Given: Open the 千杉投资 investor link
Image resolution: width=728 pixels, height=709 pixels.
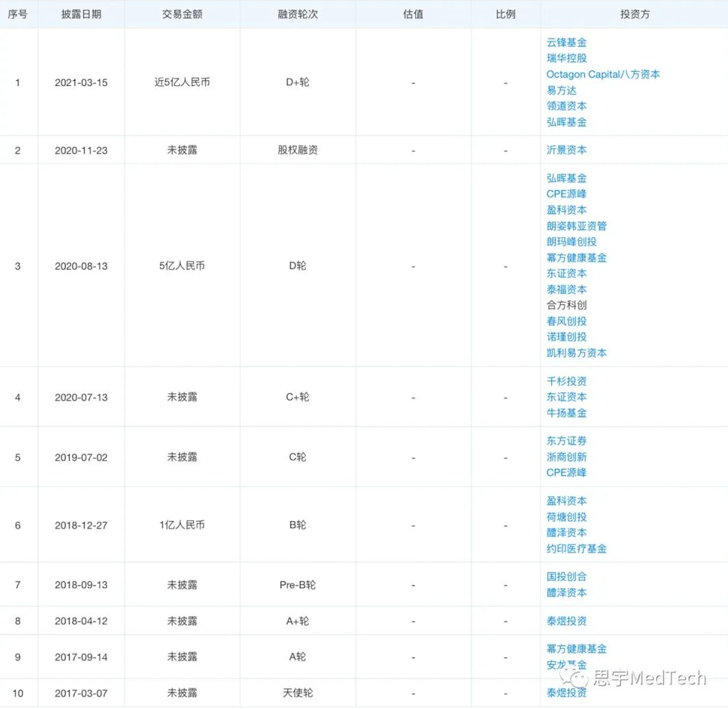Looking at the screenshot, I should [x=566, y=381].
